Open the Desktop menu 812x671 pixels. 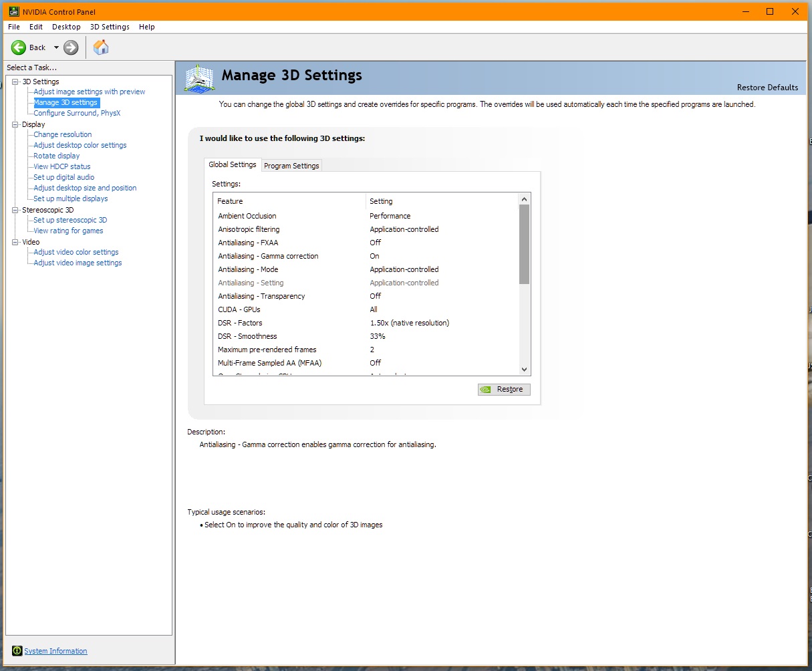pyautogui.click(x=66, y=27)
